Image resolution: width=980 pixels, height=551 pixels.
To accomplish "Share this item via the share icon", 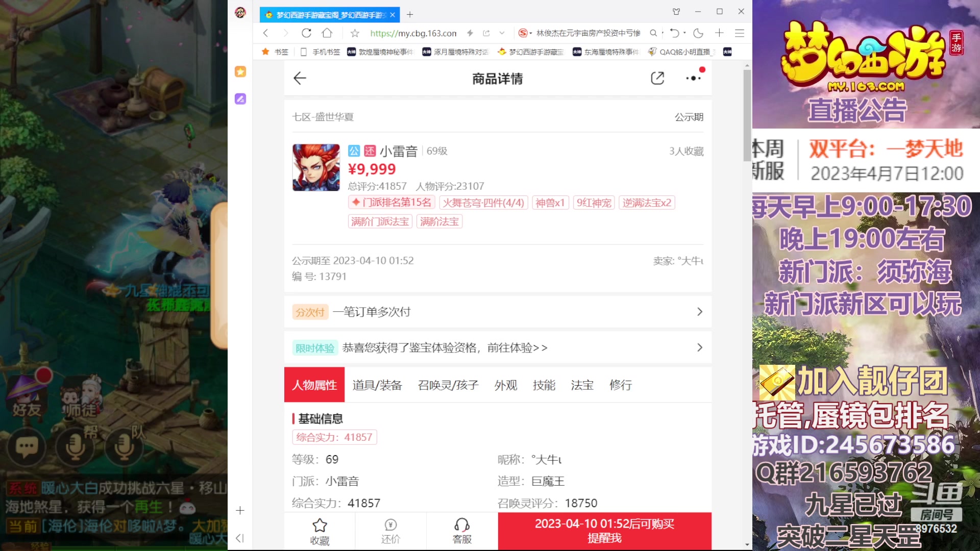I will (x=657, y=78).
